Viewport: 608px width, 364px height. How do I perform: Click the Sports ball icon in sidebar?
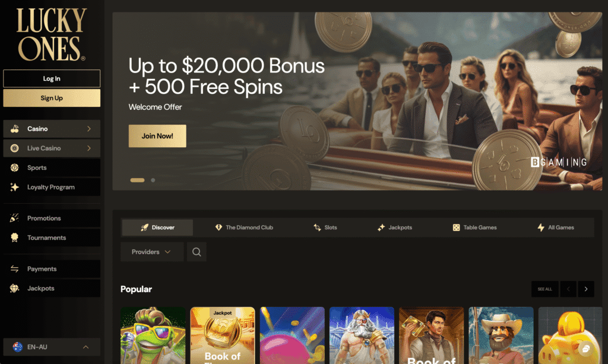tap(14, 167)
